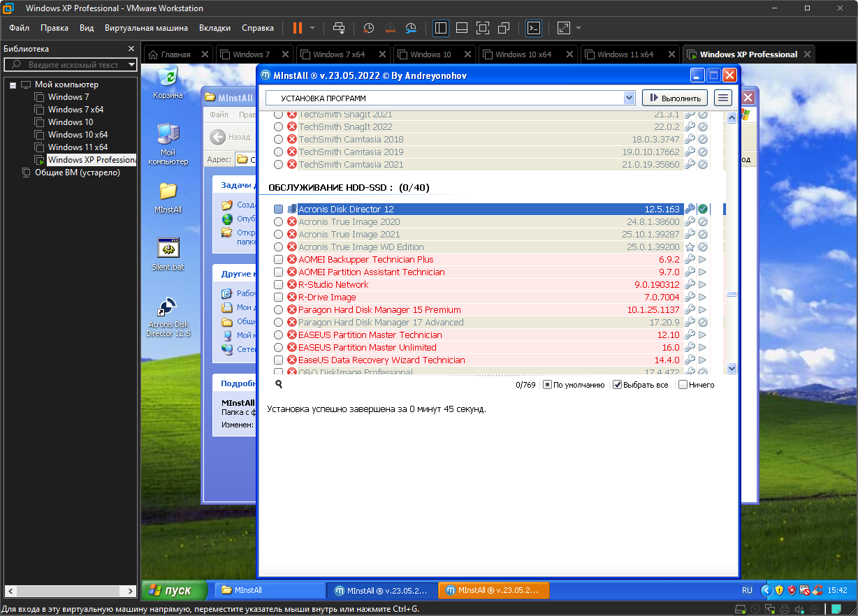Click star icon for Acronis True Image WD Edition
This screenshot has width=858, height=616.
690,247
